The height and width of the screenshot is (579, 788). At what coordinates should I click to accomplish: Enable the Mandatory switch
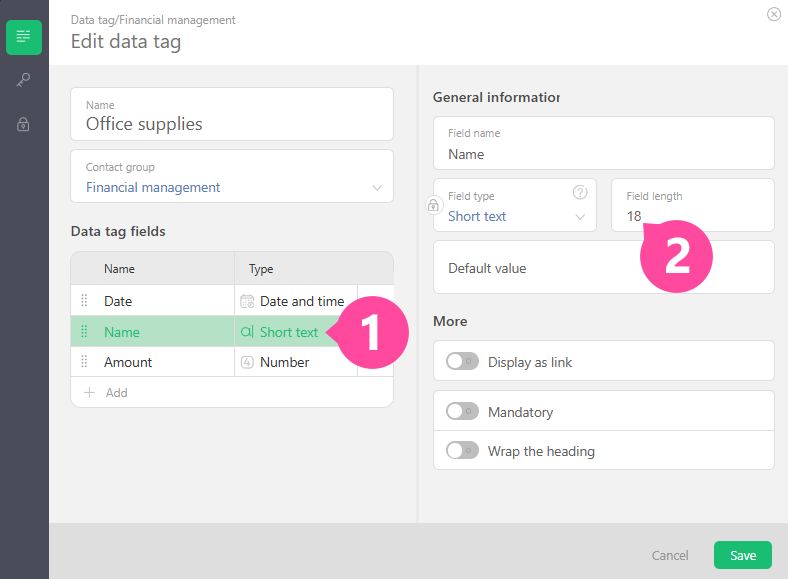[x=462, y=411]
